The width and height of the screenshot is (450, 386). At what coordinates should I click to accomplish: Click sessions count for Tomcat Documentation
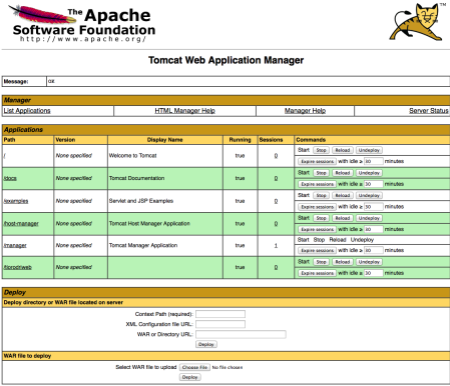pyautogui.click(x=276, y=178)
